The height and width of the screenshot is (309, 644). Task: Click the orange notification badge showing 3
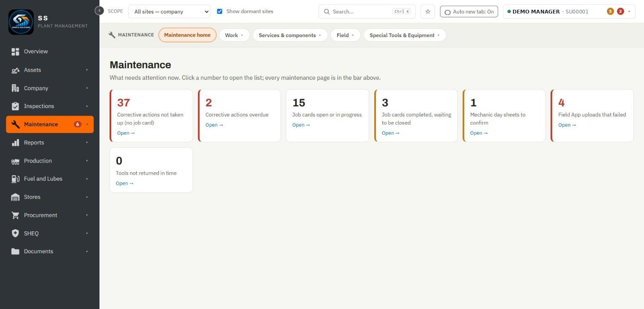610,11
